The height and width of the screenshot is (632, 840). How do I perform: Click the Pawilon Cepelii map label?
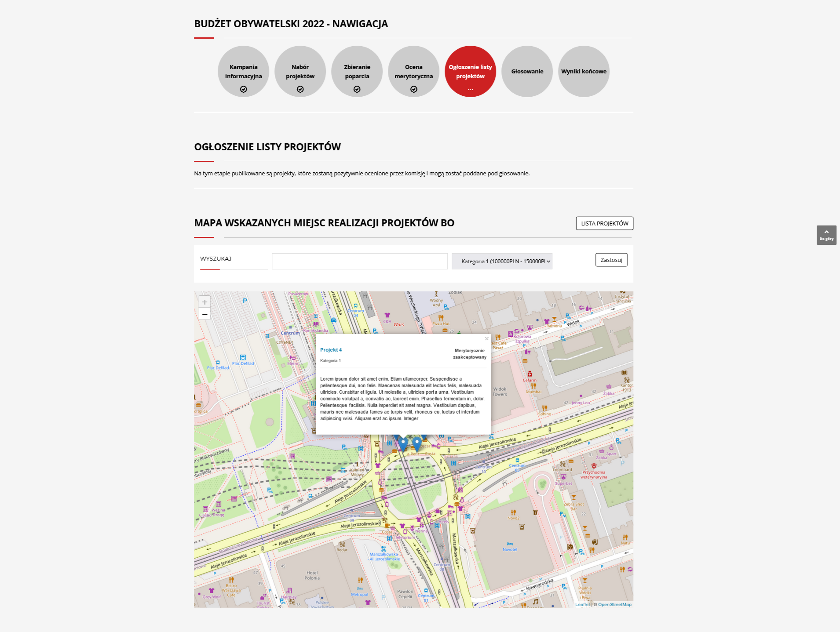(x=405, y=594)
